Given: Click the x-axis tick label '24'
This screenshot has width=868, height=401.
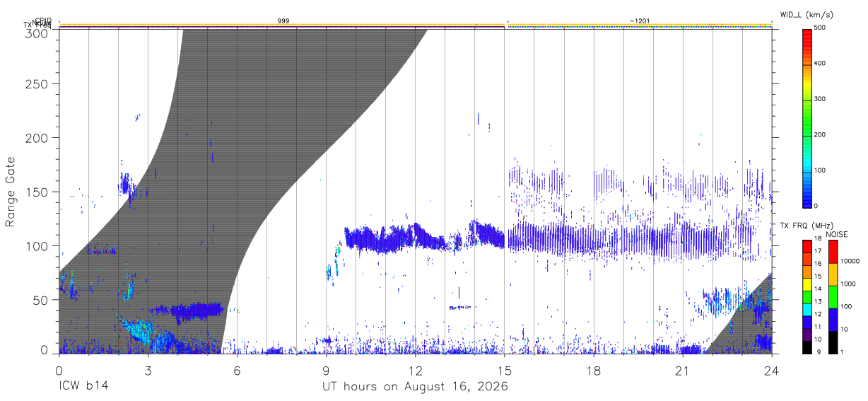Looking at the screenshot, I should tap(772, 370).
